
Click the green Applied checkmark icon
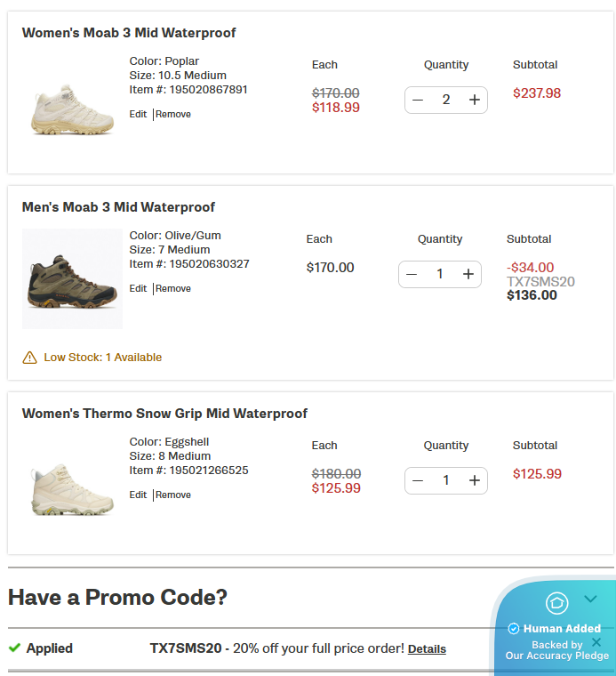[x=14, y=648]
